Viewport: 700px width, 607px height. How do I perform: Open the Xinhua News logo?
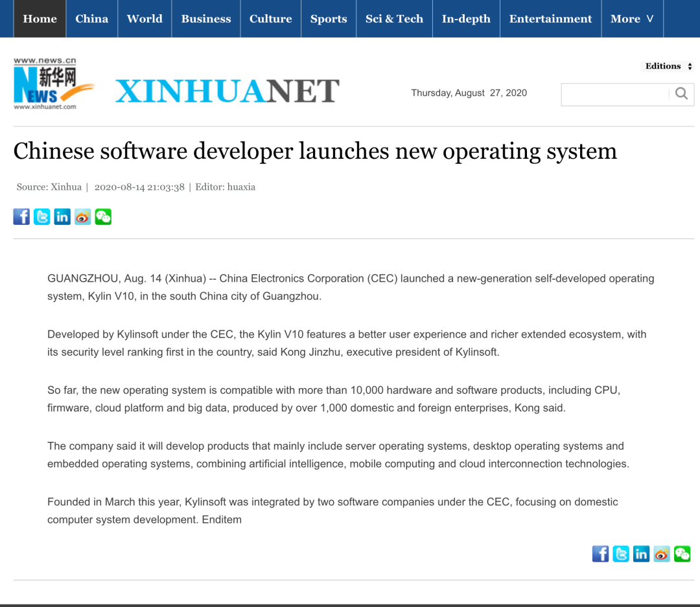click(54, 84)
